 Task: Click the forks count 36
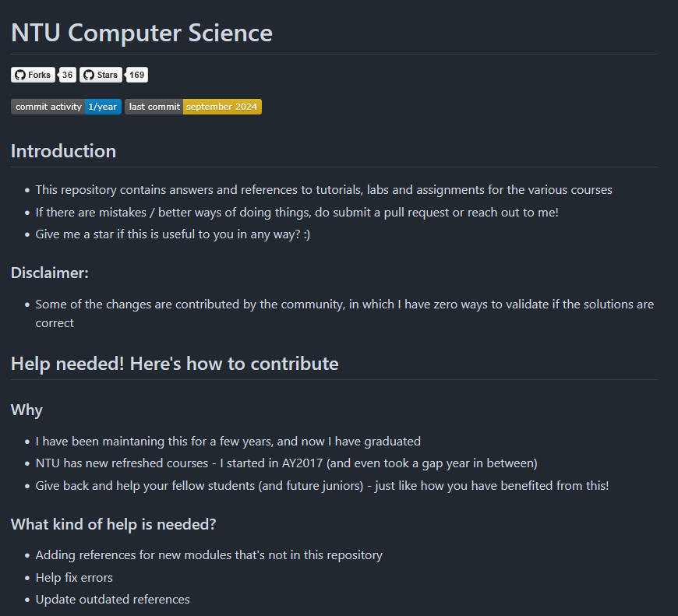(x=68, y=75)
